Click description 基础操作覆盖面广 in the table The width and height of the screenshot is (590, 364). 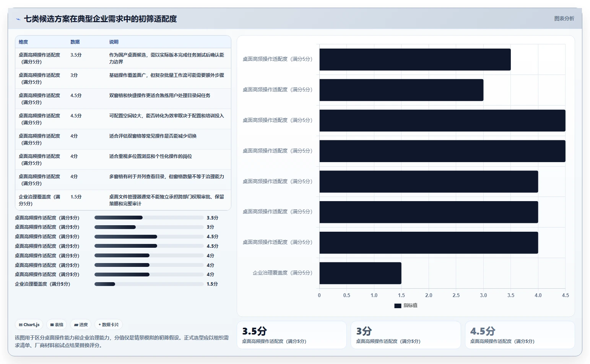point(167,75)
